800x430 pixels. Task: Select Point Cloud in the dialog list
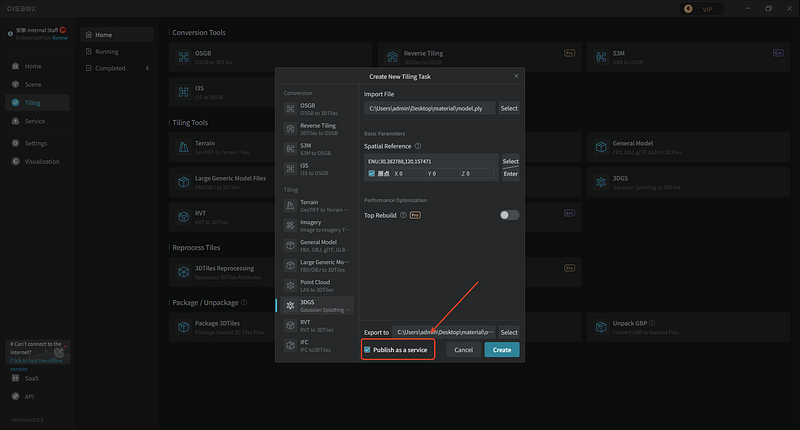317,285
